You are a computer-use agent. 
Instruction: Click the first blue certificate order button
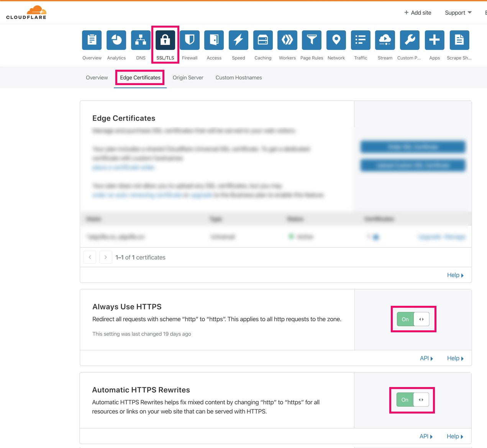pos(413,147)
